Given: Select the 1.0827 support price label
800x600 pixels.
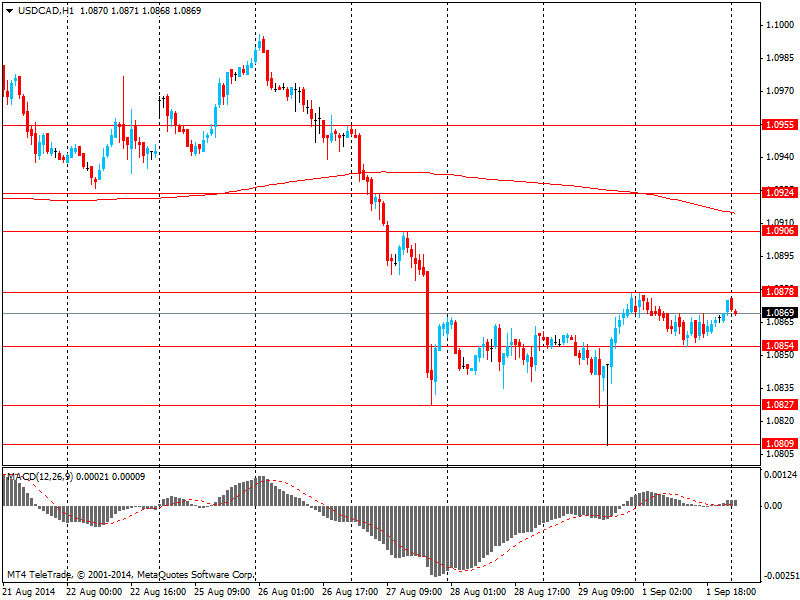Looking at the screenshot, I should pos(779,405).
